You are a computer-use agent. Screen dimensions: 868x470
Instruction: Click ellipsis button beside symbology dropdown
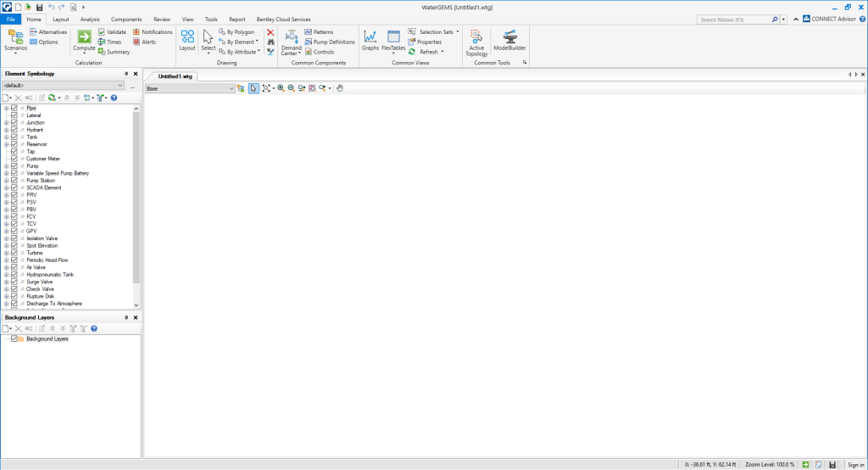pyautogui.click(x=133, y=86)
